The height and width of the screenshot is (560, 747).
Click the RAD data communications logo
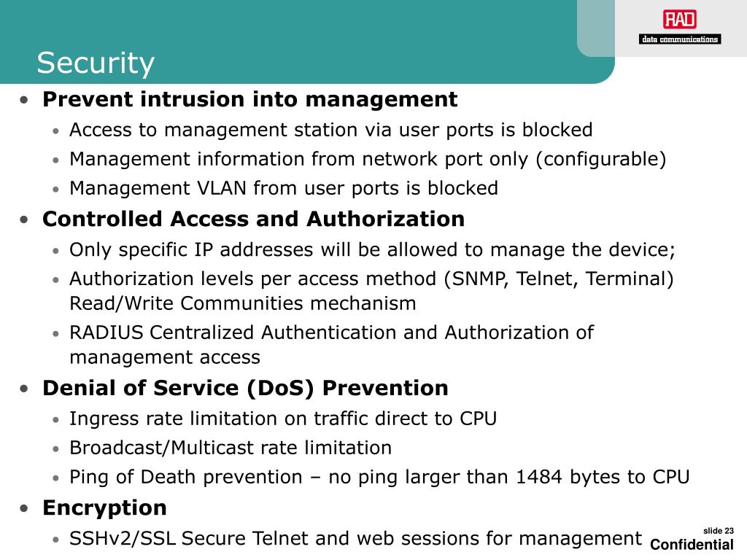[680, 27]
